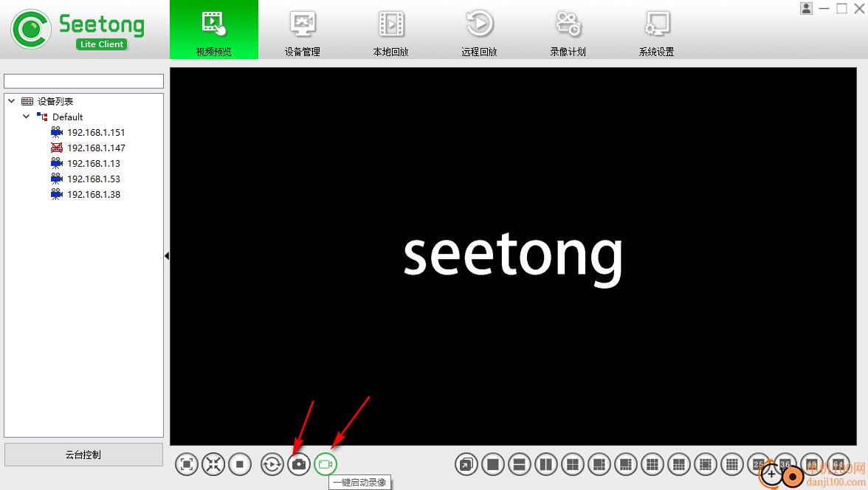Click the camera icon beside 192.168.1.53

(56, 179)
